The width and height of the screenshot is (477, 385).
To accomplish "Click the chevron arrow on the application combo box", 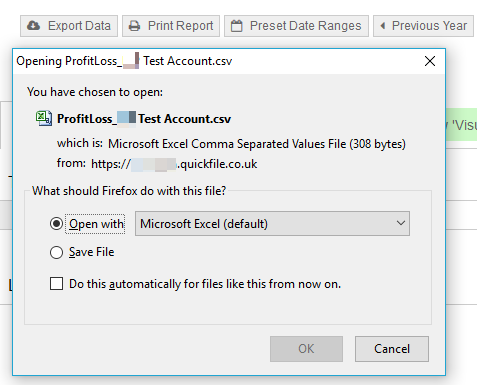I will (x=401, y=223).
